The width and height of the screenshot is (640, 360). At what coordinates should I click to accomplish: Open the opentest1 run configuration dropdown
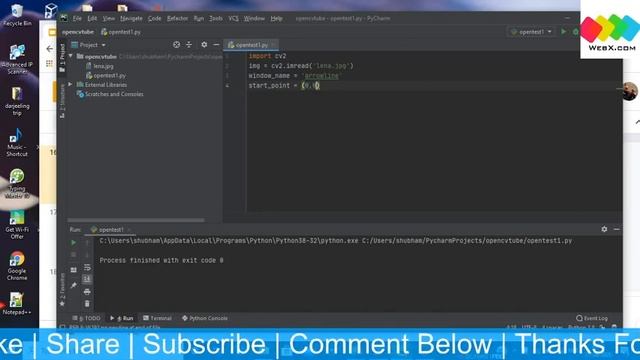click(531, 31)
